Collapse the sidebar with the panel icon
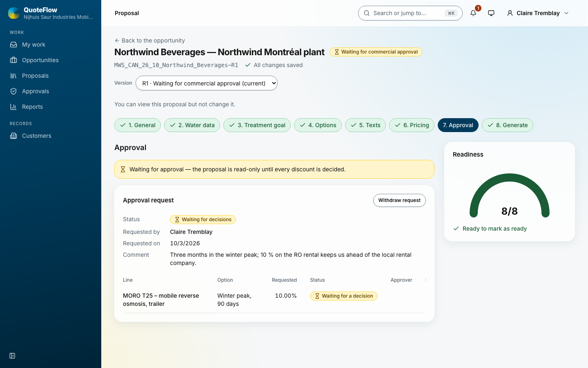This screenshot has height=368, width=588. [x=12, y=356]
